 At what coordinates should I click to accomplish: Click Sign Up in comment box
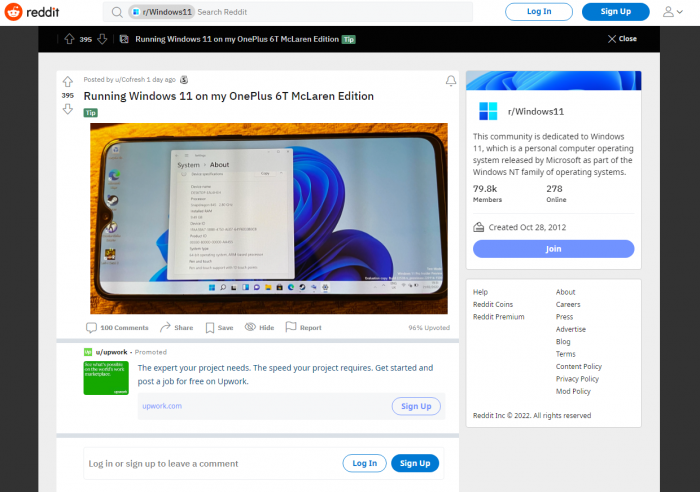click(415, 463)
